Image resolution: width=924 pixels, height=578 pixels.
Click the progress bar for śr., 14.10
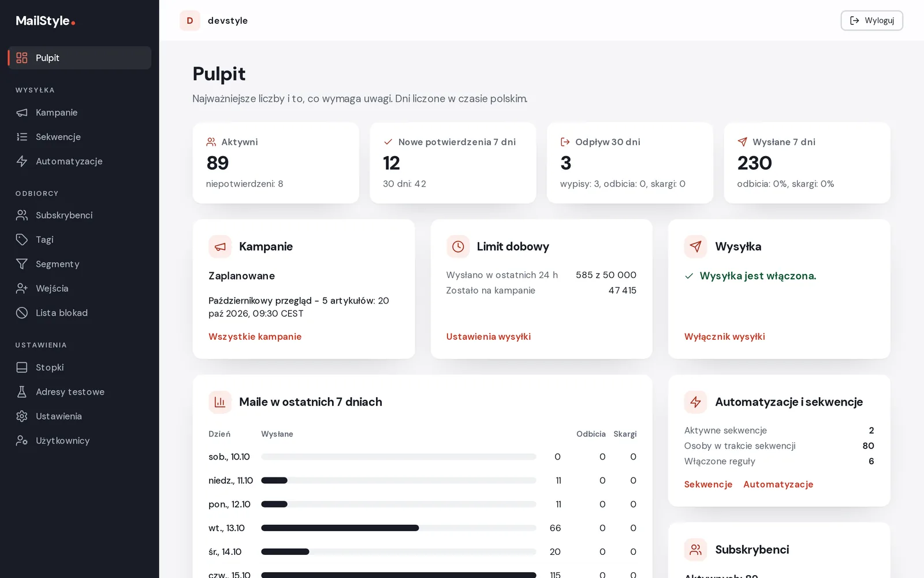398,552
